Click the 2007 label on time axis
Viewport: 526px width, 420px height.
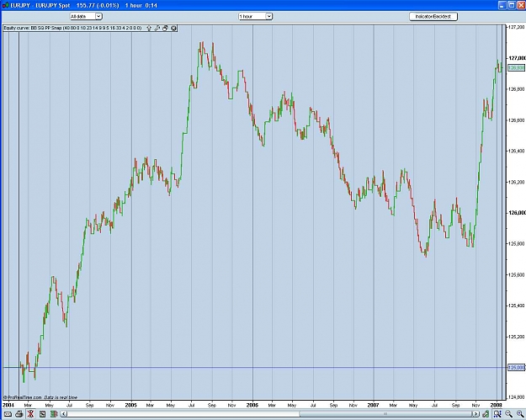[x=373, y=405]
